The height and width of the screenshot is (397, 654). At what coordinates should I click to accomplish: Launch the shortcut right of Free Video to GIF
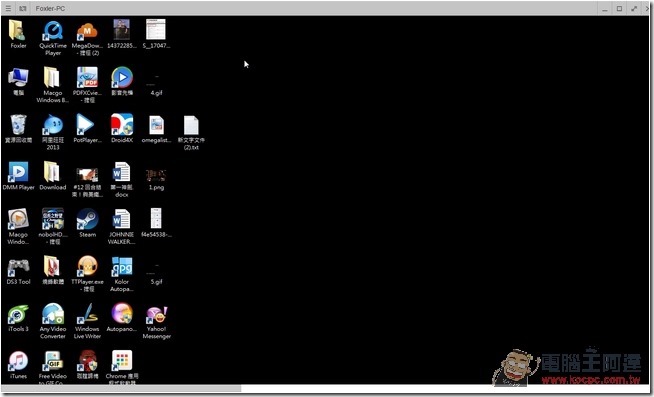[x=88, y=361]
